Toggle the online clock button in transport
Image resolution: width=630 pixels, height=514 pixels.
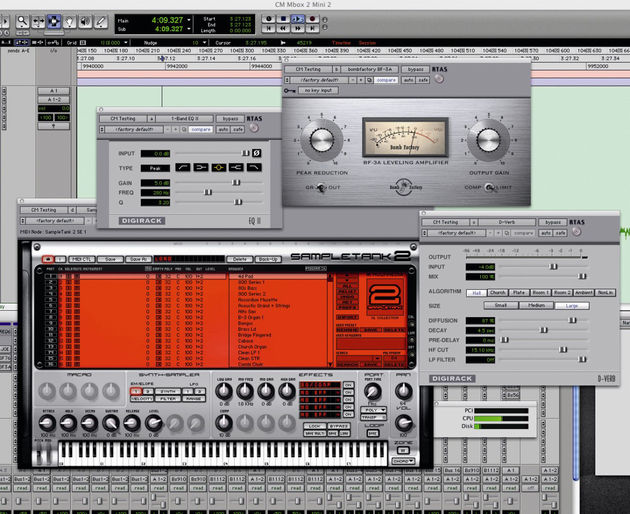coord(268,19)
